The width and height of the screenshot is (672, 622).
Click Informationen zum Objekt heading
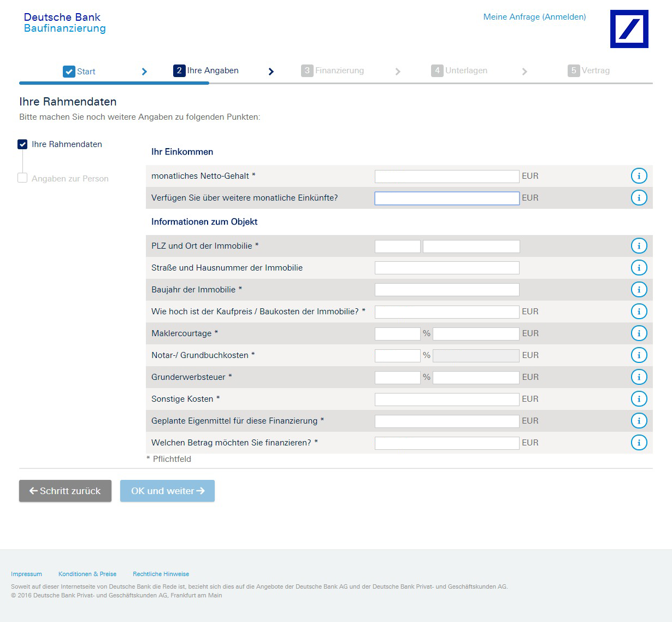click(x=204, y=222)
